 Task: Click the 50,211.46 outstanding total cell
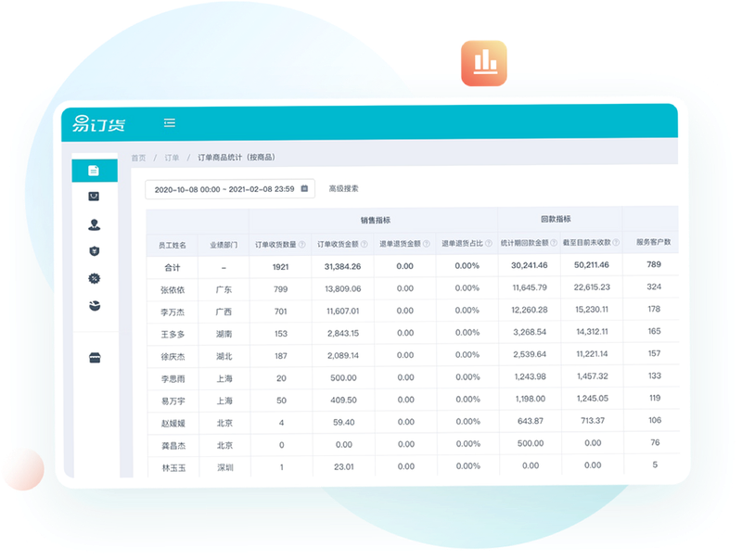click(592, 265)
